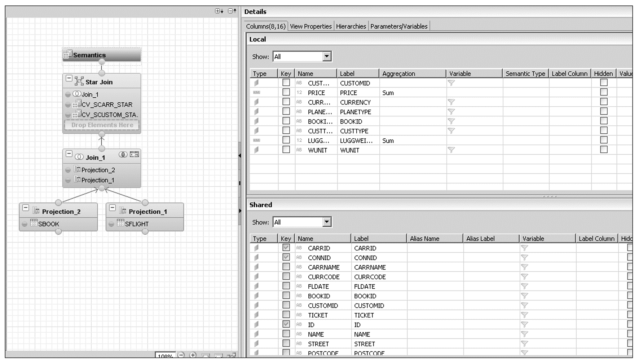Click variable filter icon for local BOOKID row
The height and width of the screenshot is (364, 639).
[x=451, y=121]
